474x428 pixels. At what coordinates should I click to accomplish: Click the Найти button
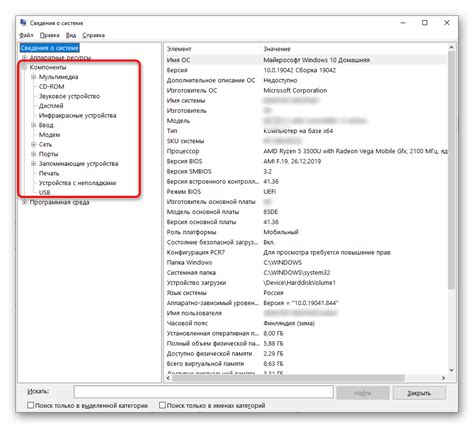(363, 393)
